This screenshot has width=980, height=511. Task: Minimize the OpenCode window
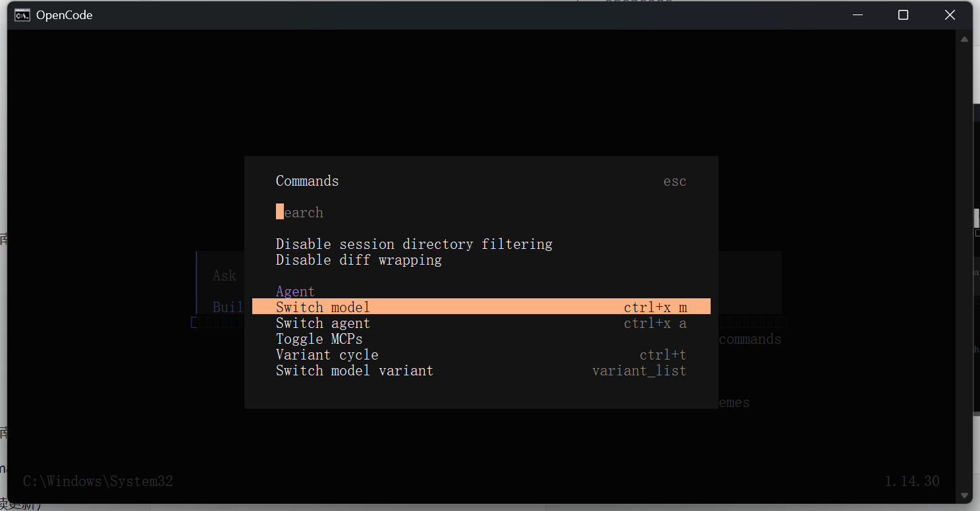pos(857,15)
